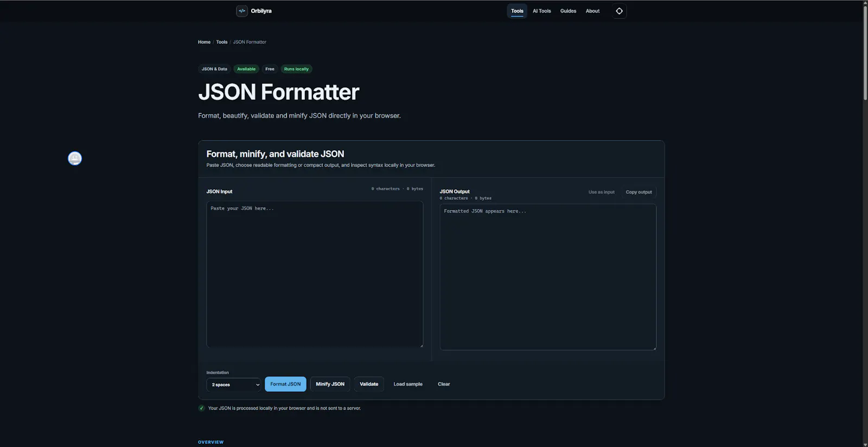Focus the JSON Input text area
This screenshot has height=447, width=868.
[x=315, y=274]
